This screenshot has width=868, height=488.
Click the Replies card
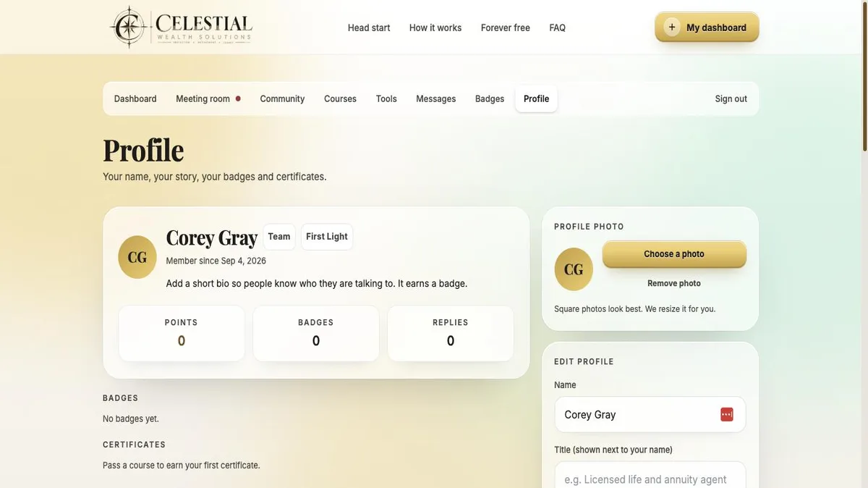tap(451, 333)
